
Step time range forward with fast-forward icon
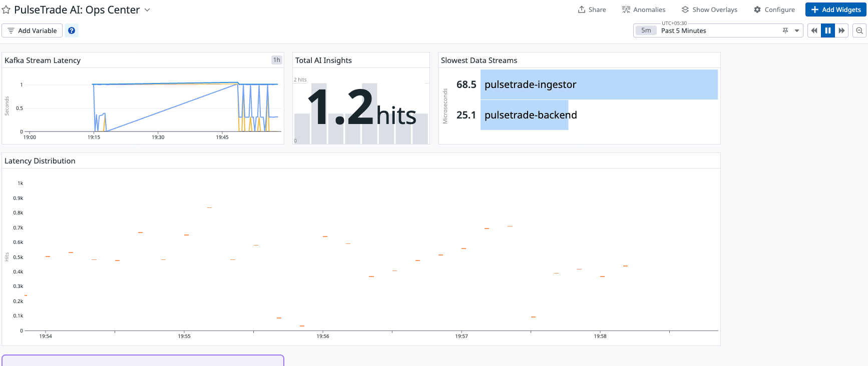pos(841,30)
